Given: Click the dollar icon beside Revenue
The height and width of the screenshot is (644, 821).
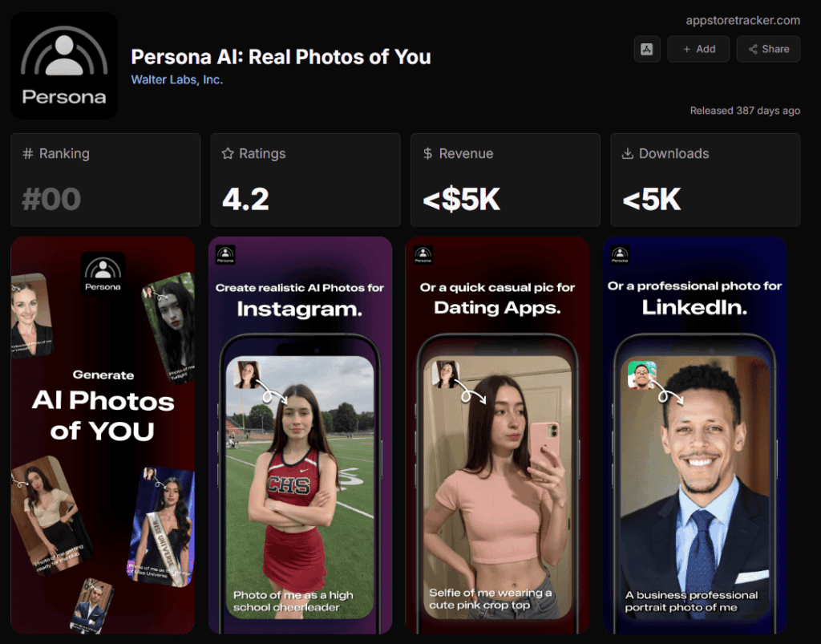Looking at the screenshot, I should [428, 153].
